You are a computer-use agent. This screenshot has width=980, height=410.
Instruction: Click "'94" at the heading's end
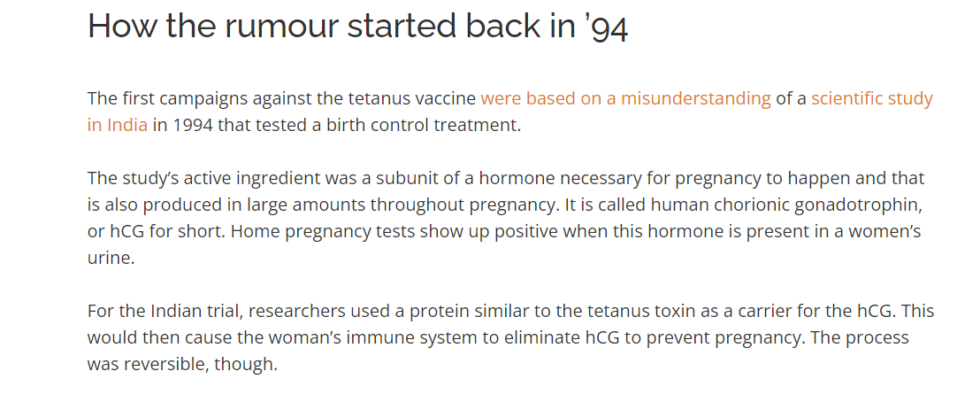point(609,27)
